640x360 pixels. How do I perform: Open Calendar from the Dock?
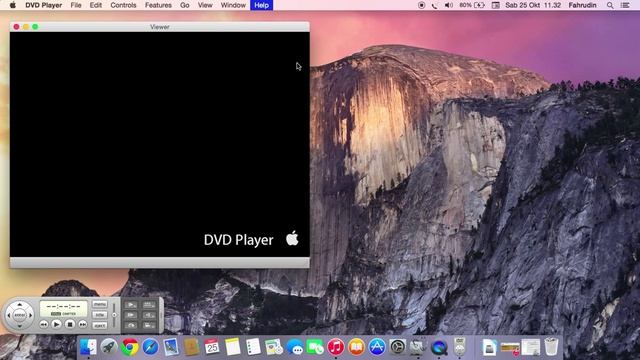pyautogui.click(x=212, y=347)
